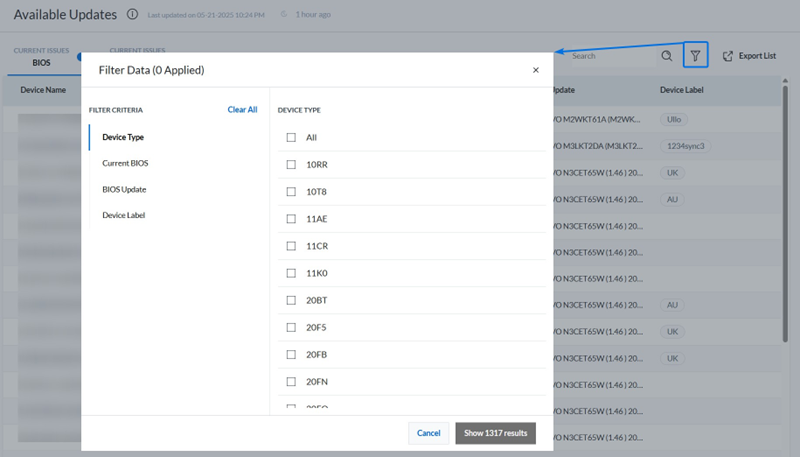The height and width of the screenshot is (457, 800).
Task: Click the search magnifier icon
Action: pos(667,56)
